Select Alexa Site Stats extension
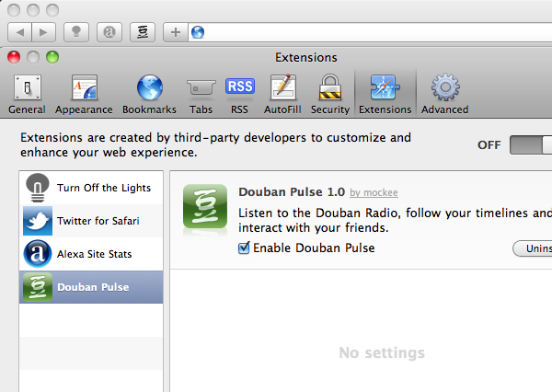552x392 pixels. tap(91, 254)
